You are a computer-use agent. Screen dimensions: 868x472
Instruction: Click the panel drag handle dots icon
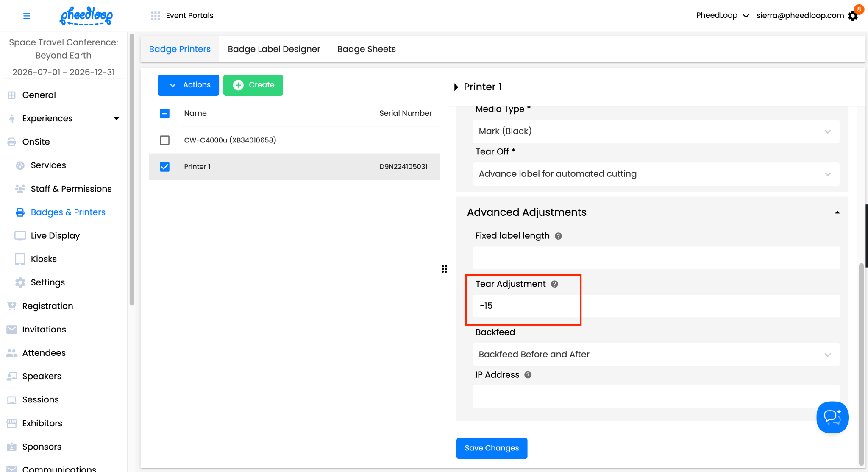[x=444, y=269]
